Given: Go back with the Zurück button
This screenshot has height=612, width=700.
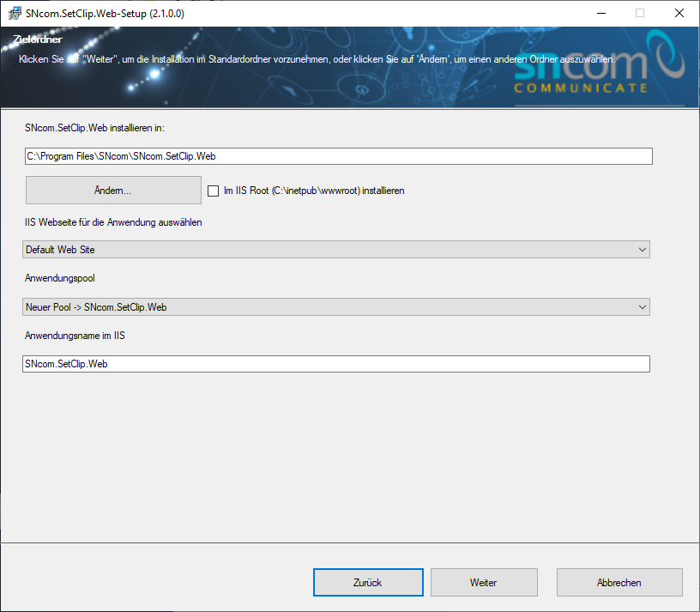Looking at the screenshot, I should (367, 582).
